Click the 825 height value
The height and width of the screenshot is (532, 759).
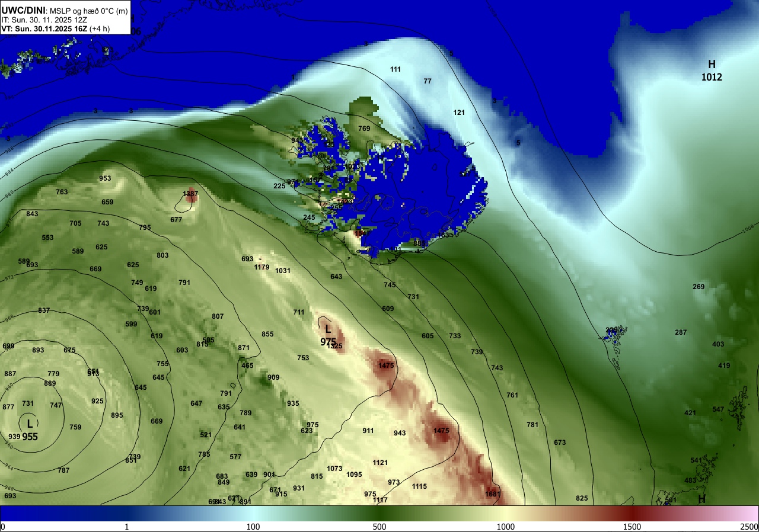coord(582,498)
